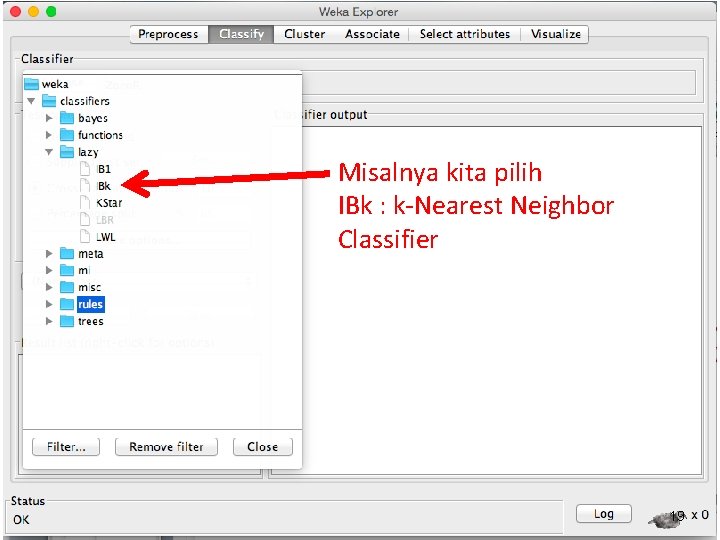The width and height of the screenshot is (720, 540).
Task: Open the Select attributes tab
Action: (465, 34)
